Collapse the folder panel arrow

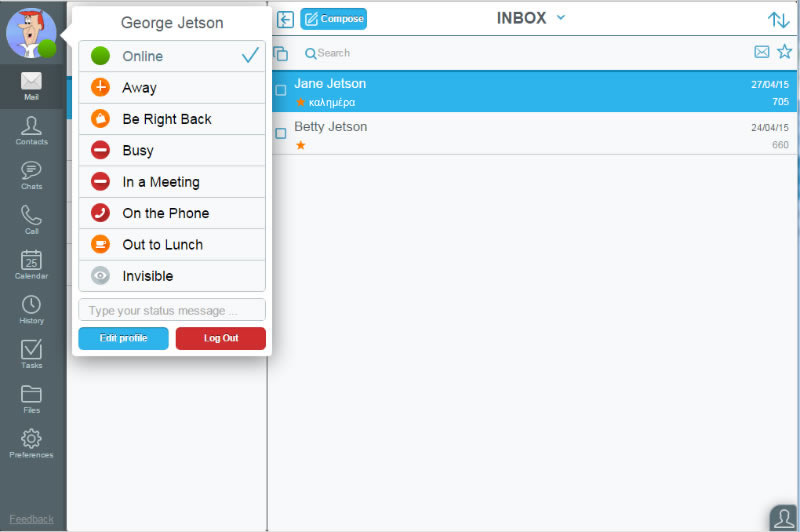click(x=285, y=19)
